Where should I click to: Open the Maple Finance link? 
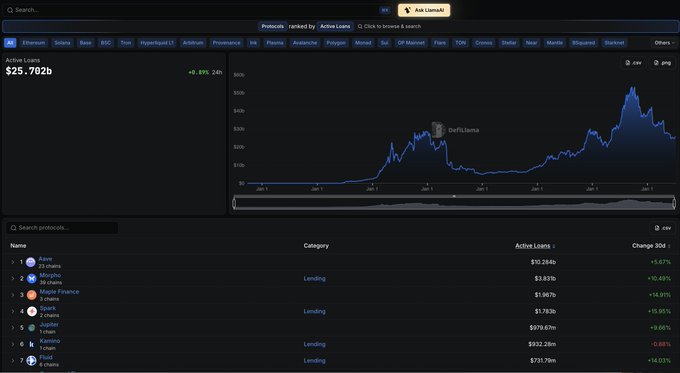(59, 292)
